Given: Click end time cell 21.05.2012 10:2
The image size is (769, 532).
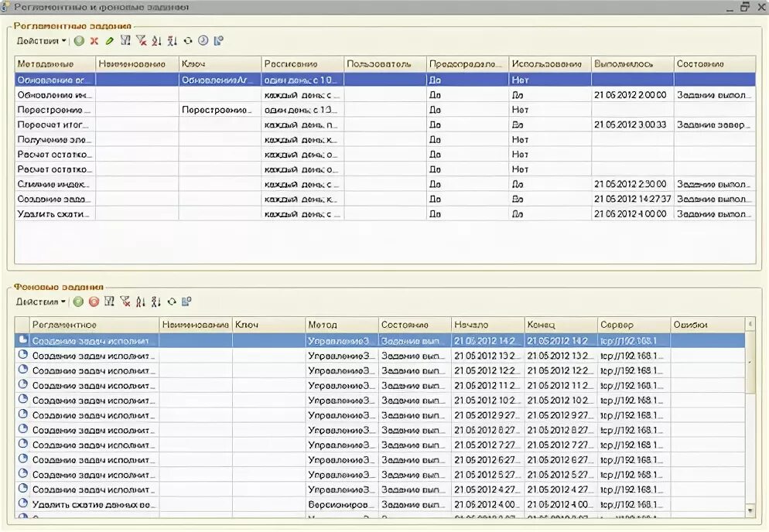Looking at the screenshot, I should tap(561, 400).
